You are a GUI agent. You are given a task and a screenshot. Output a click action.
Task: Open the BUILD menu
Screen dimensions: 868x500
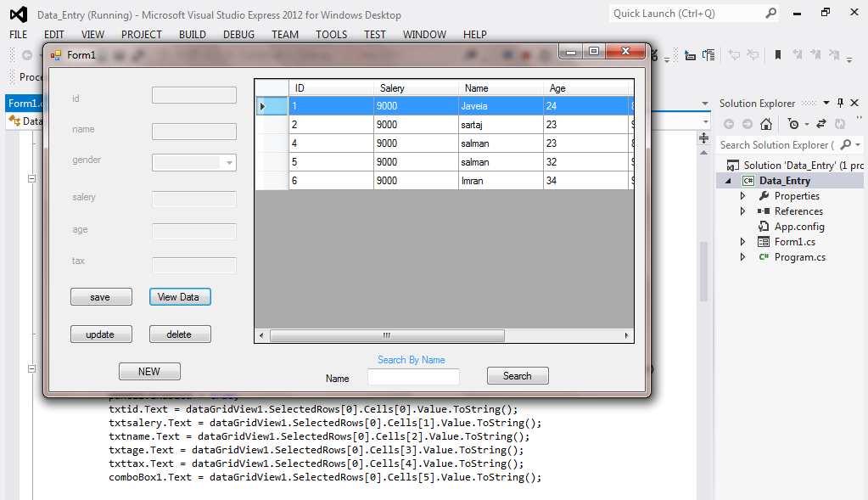tap(192, 34)
